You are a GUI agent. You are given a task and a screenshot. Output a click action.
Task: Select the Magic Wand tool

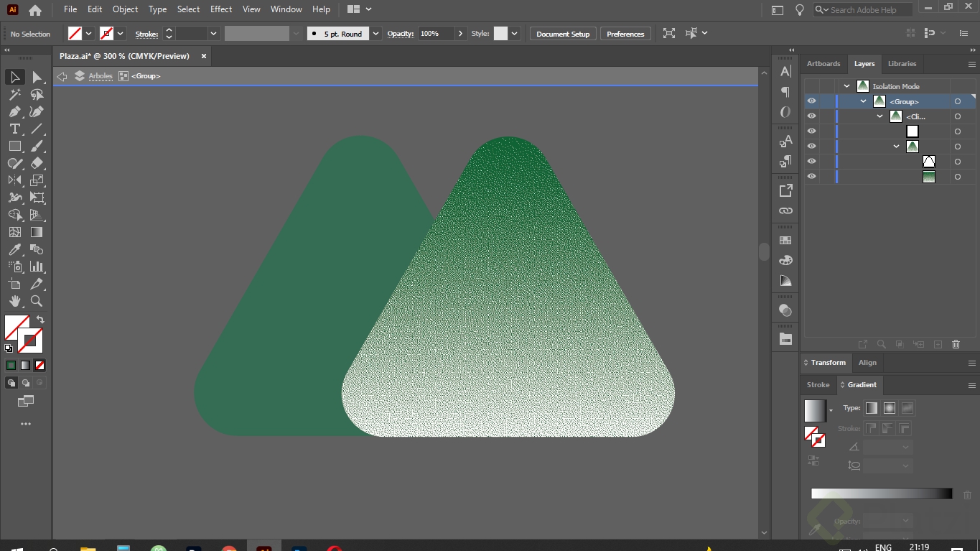[x=14, y=95]
